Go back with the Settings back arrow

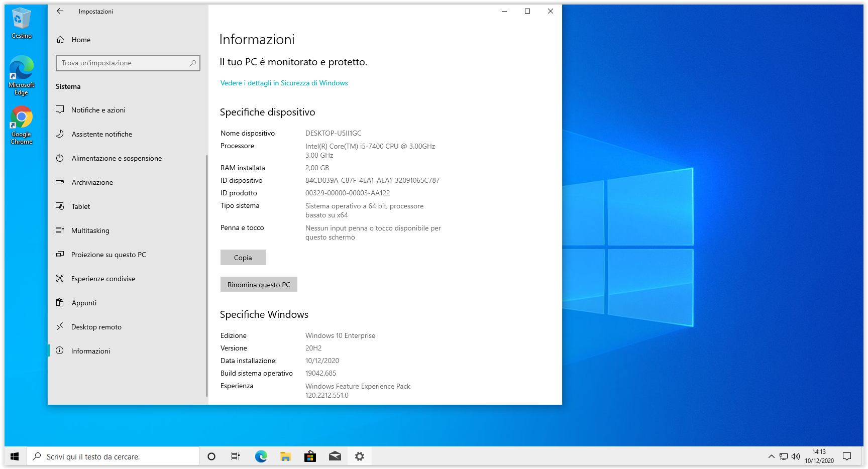click(60, 11)
